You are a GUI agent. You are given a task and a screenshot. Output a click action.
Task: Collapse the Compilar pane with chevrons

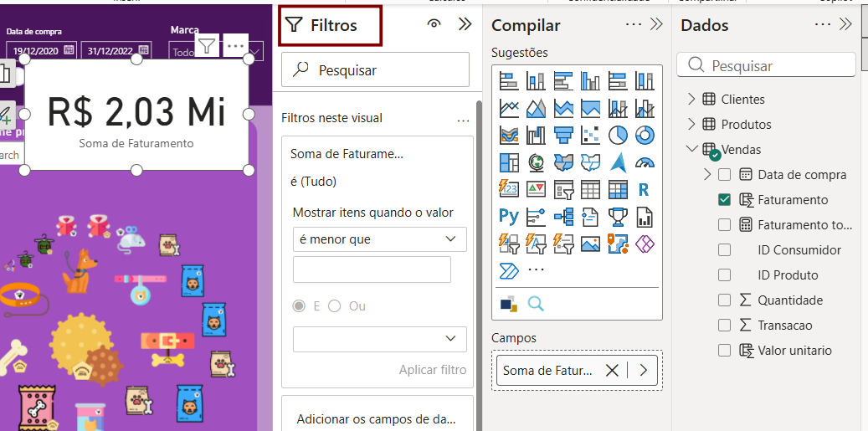pyautogui.click(x=657, y=23)
